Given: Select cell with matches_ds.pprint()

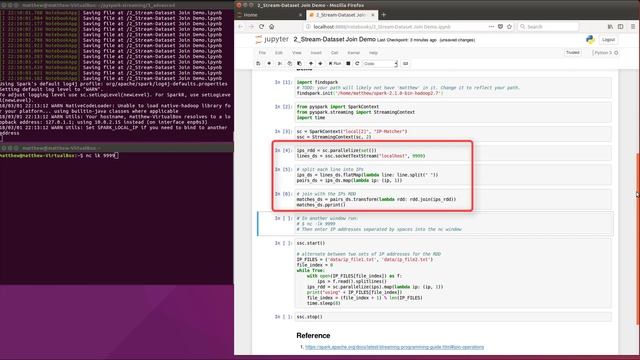Looking at the screenshot, I should pos(453,199).
